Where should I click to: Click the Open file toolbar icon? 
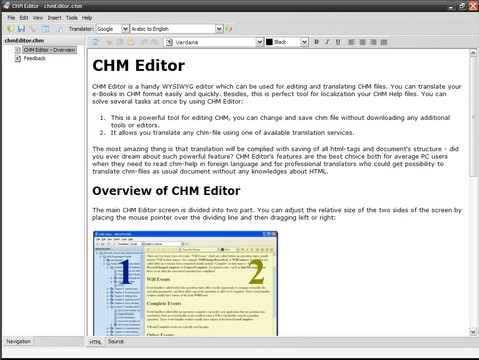tap(11, 29)
